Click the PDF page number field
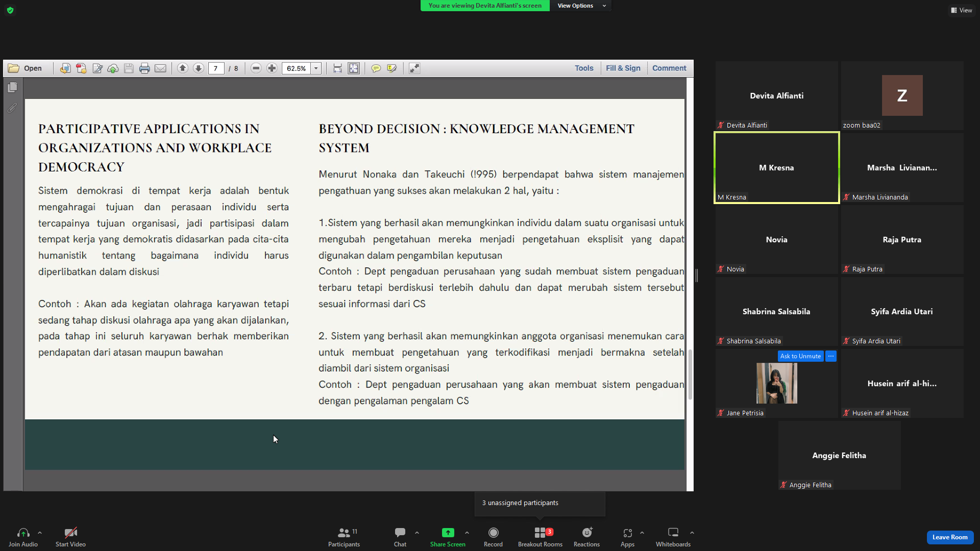980x551 pixels. 216,68
